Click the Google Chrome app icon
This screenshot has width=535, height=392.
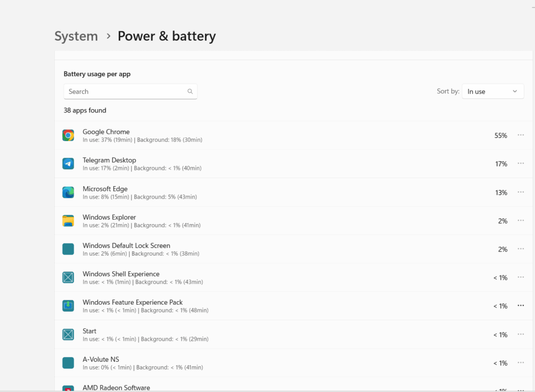tap(68, 136)
